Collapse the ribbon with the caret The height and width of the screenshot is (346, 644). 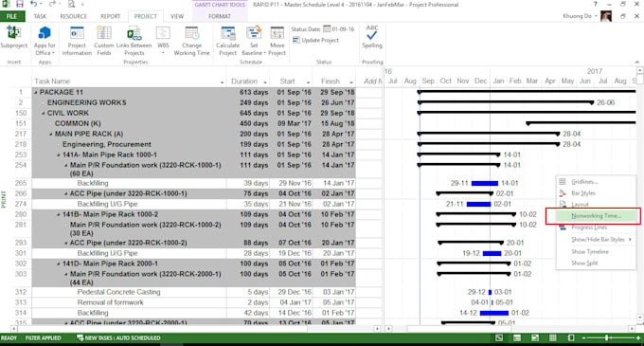pyautogui.click(x=637, y=62)
